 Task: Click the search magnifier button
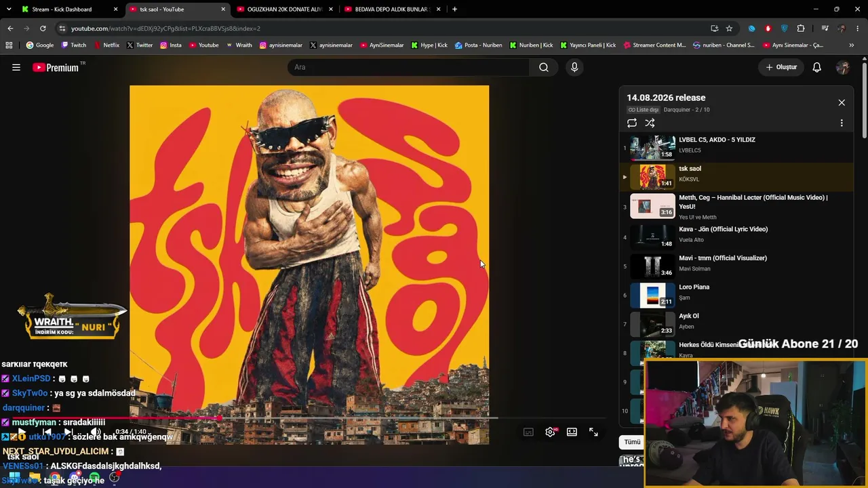click(x=544, y=67)
